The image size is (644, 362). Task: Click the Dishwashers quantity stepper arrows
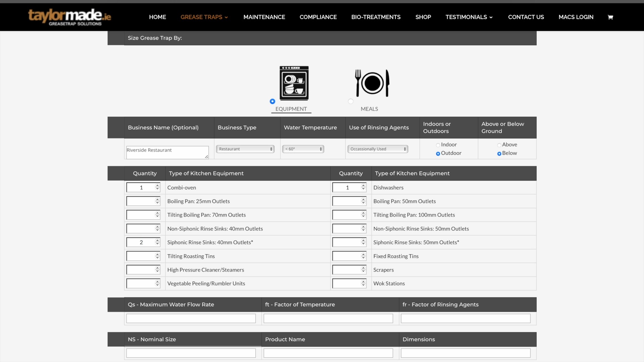[x=363, y=187]
